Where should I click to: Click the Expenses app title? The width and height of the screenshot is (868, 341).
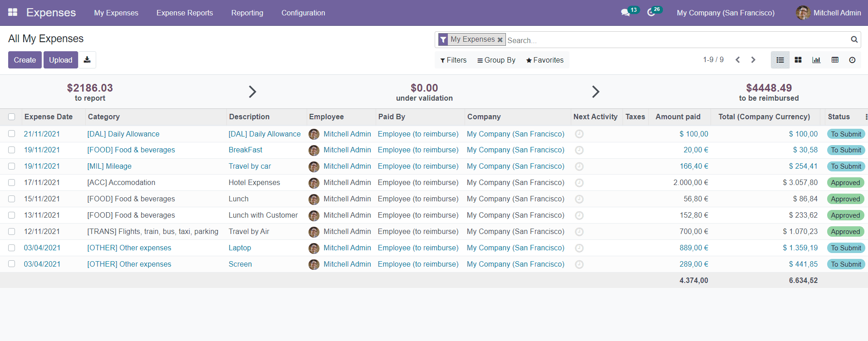pyautogui.click(x=51, y=13)
